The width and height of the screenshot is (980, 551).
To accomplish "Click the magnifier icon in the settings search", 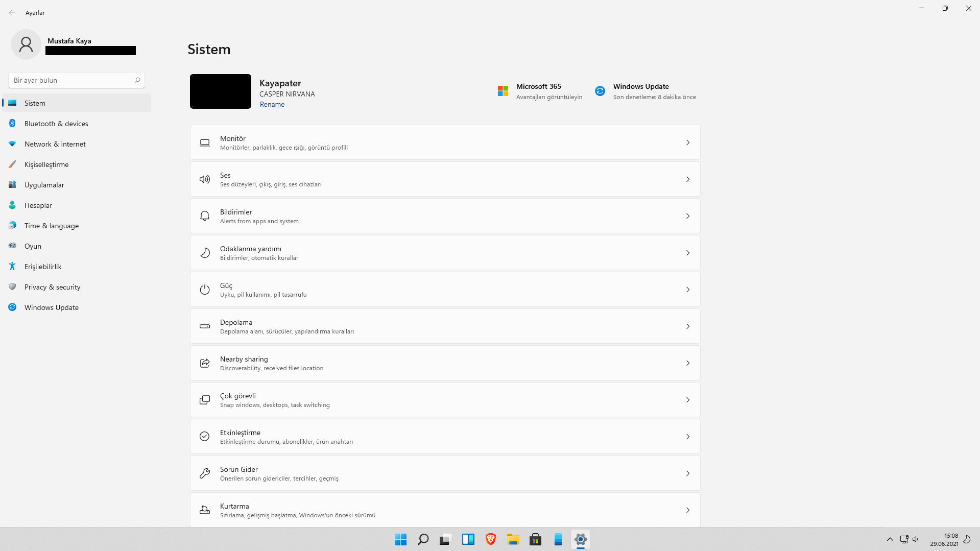I will [137, 80].
